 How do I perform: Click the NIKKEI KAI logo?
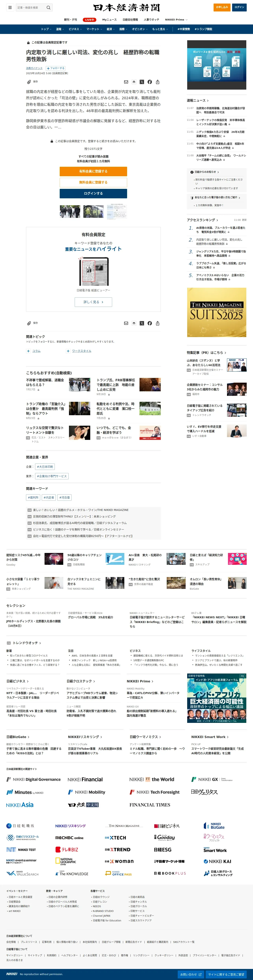click(x=217, y=861)
